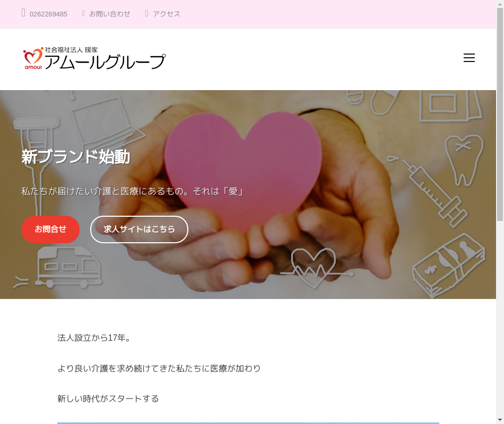
Task: Click the 法人設立から17年。 text
Action: tap(94, 338)
